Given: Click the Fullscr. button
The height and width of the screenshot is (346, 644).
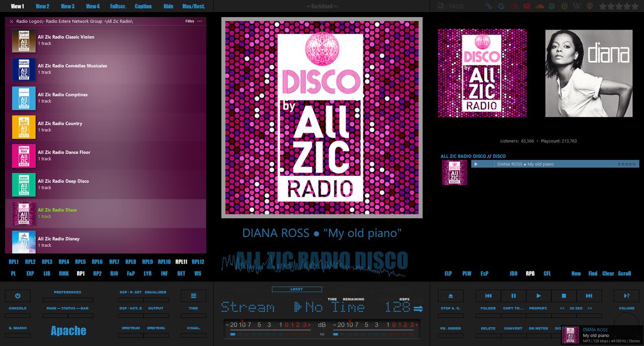Looking at the screenshot, I should click(x=118, y=6).
